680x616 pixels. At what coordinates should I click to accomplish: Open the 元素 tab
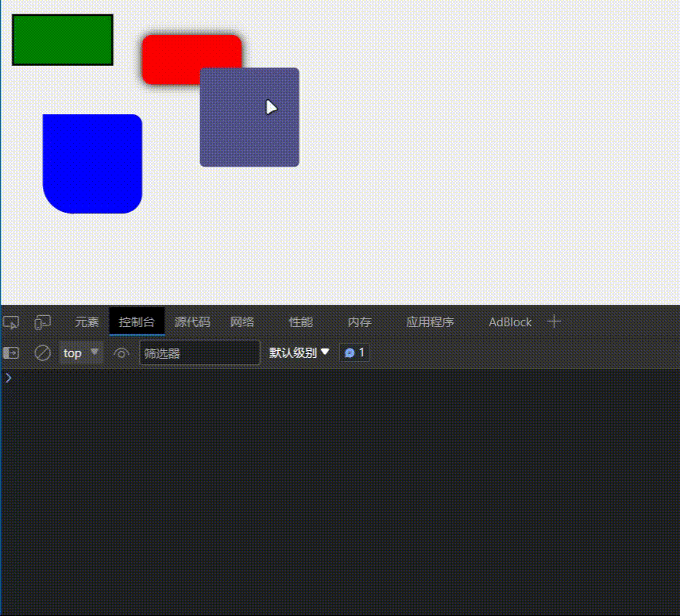[x=87, y=322]
